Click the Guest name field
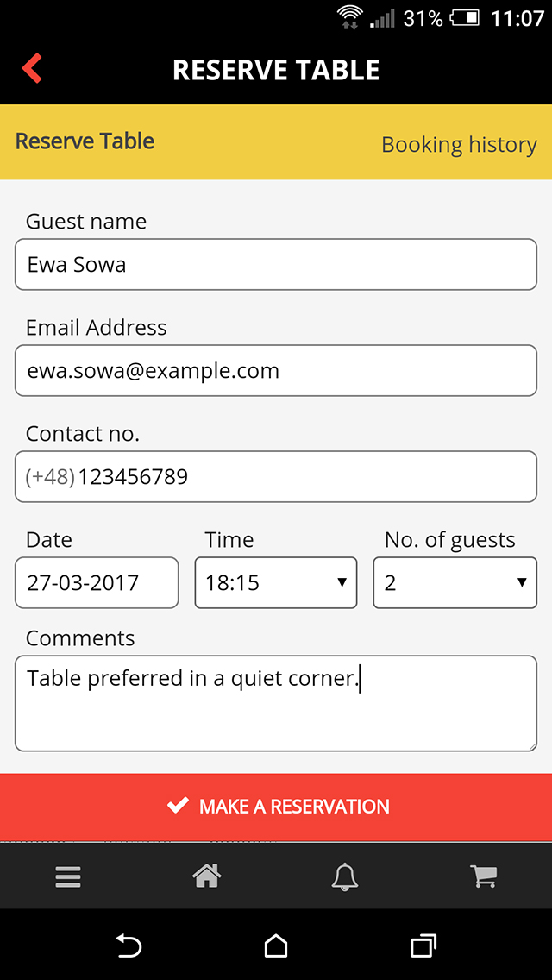 point(276,265)
